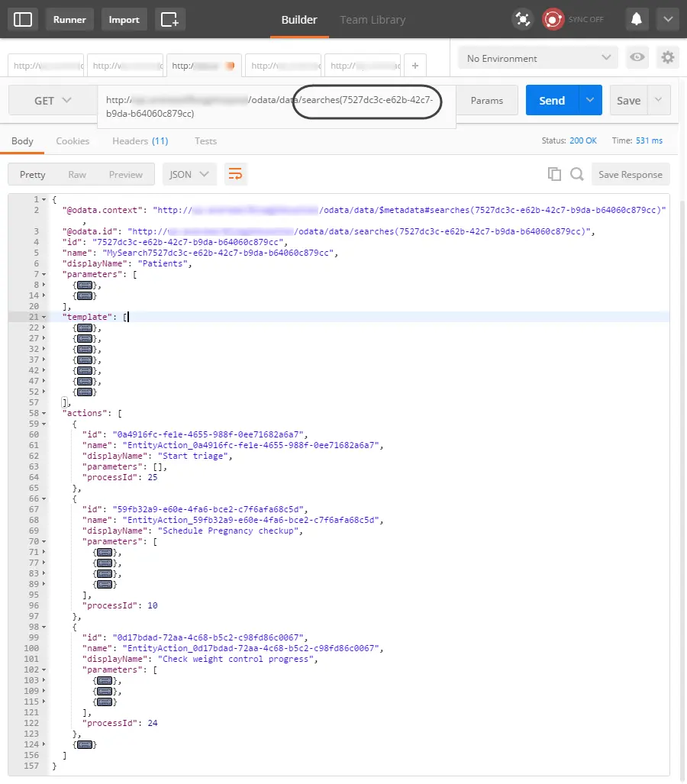Click the folded placeholder on line 27
Screen dimensions: 687x784
coord(85,338)
